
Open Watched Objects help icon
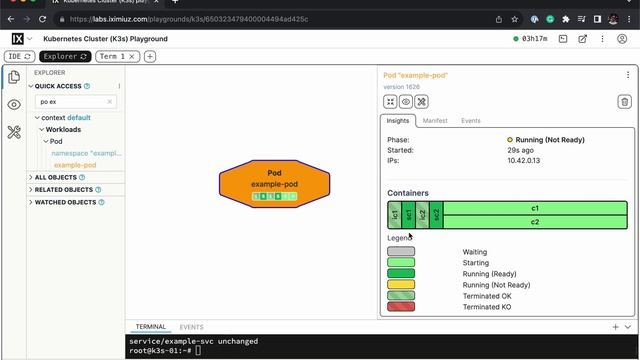point(101,202)
